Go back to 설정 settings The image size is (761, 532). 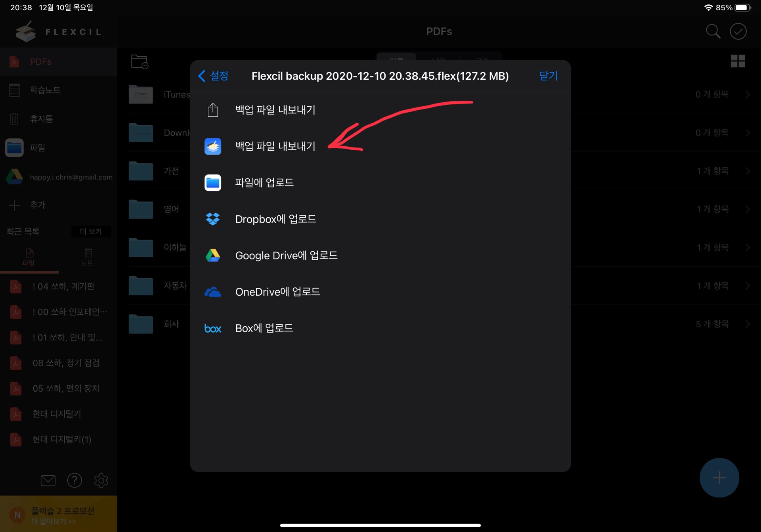[213, 76]
